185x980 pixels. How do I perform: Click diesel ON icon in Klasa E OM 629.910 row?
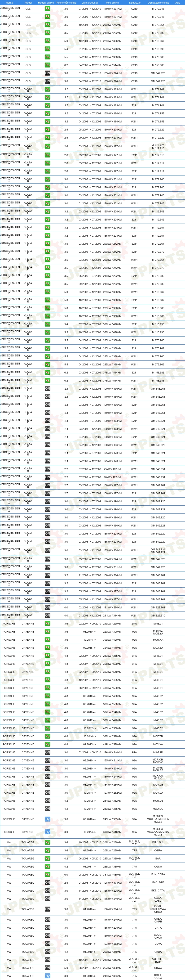tap(48, 616)
